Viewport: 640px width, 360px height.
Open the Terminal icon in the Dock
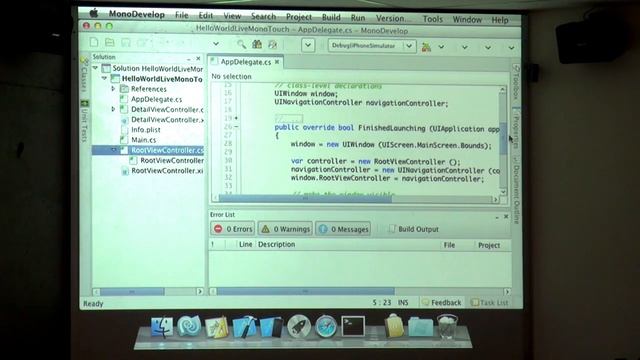pyautogui.click(x=353, y=327)
